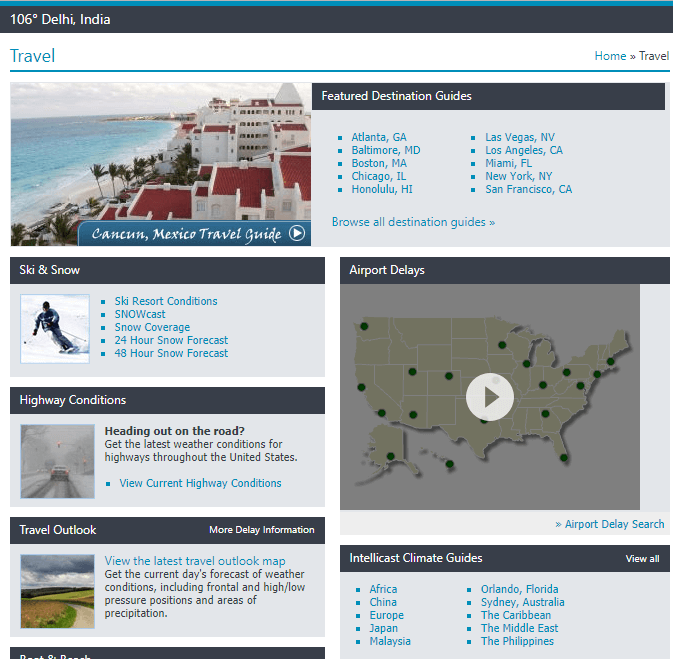Image resolution: width=673 pixels, height=659 pixels.
Task: Open the Malaysia climate guide
Action: click(x=390, y=641)
